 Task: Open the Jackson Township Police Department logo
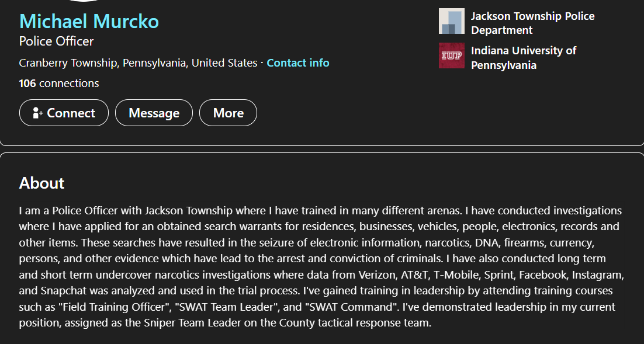tap(451, 21)
